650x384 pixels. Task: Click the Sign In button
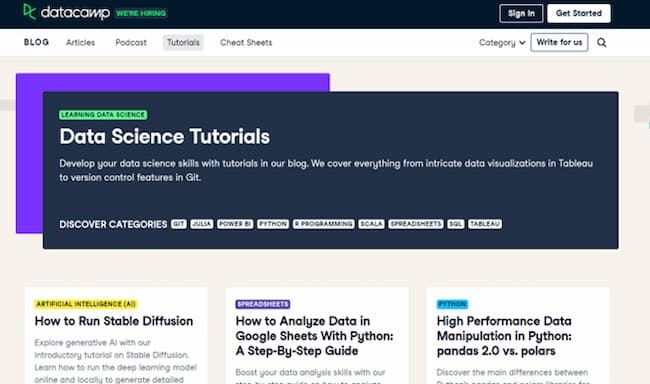click(x=521, y=13)
